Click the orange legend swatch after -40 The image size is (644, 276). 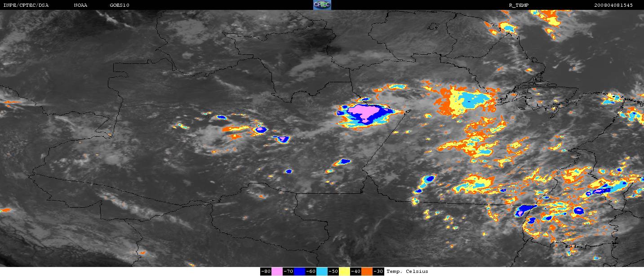click(x=367, y=272)
